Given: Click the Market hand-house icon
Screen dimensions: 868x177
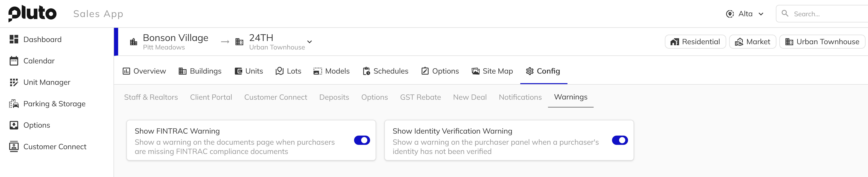Looking at the screenshot, I should (x=739, y=42).
